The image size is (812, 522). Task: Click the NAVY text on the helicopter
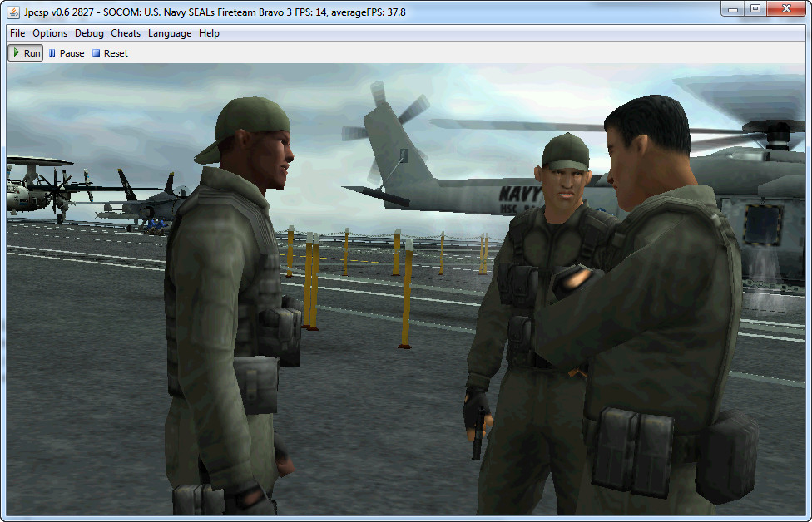(520, 194)
